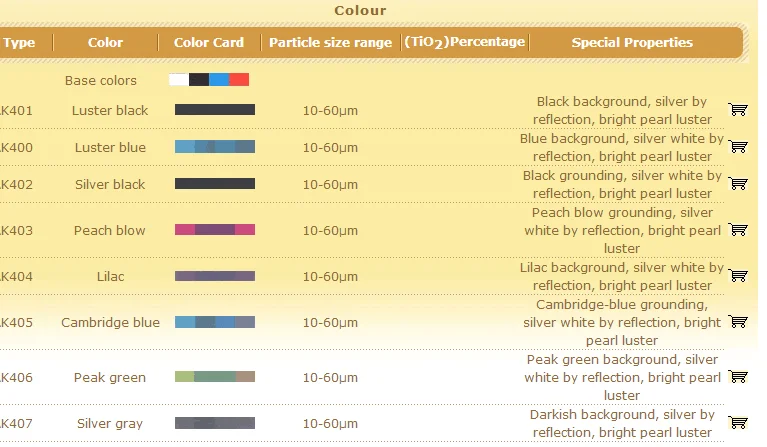Click the Luster blue description text
Viewport: 767px width, 447px height.
pos(622,147)
